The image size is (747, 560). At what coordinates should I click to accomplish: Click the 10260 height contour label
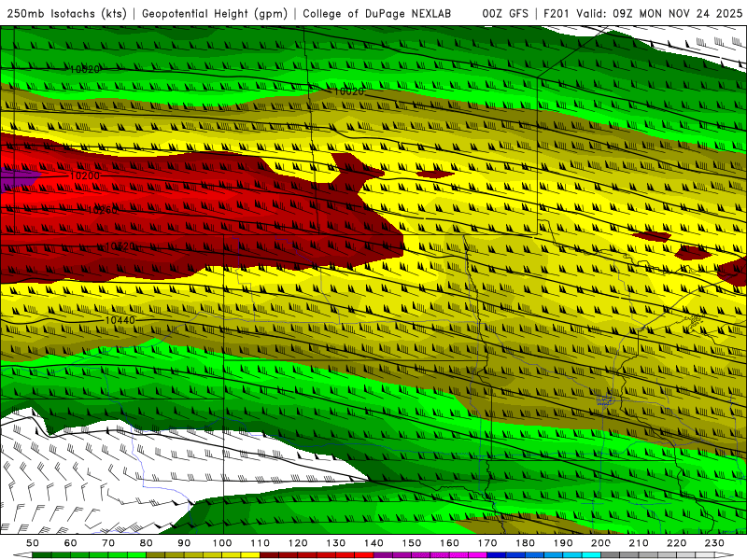coord(102,210)
